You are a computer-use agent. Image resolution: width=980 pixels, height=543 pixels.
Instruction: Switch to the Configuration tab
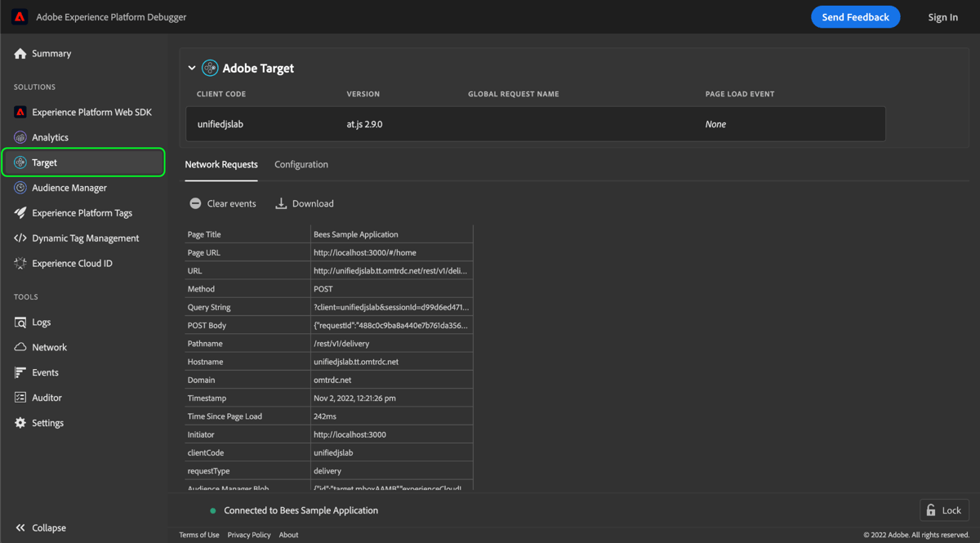point(301,164)
